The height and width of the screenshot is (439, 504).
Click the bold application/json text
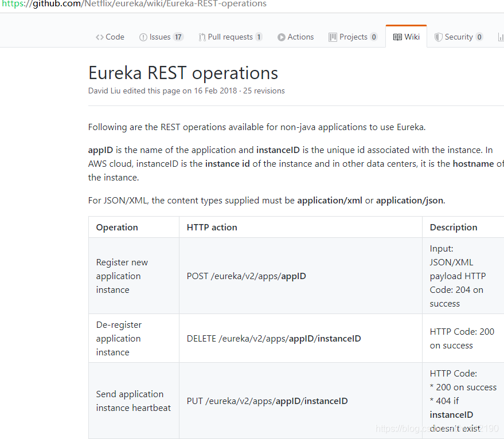409,201
